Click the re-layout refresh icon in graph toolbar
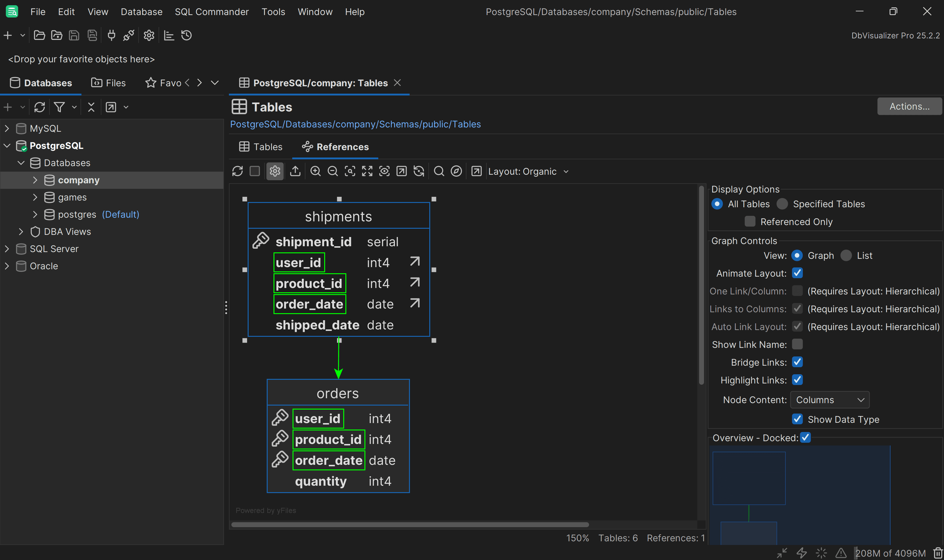 tap(419, 171)
